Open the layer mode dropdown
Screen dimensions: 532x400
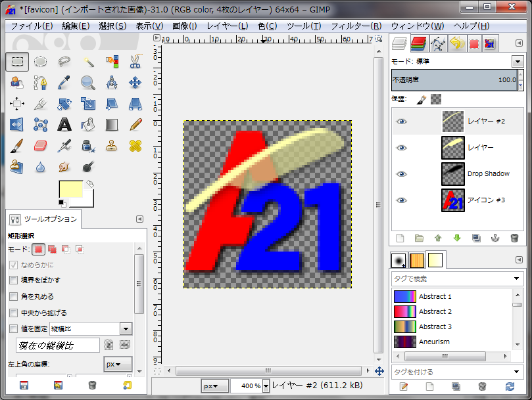(x=516, y=61)
